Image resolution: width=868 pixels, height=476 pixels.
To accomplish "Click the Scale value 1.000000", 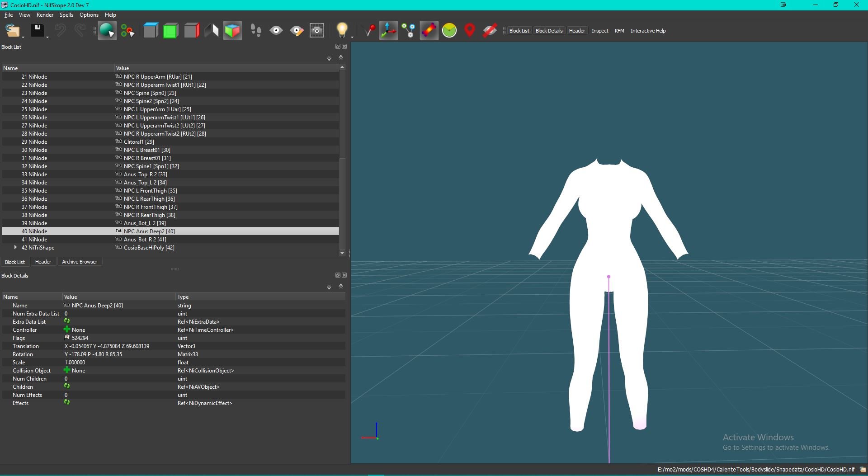I will [75, 362].
